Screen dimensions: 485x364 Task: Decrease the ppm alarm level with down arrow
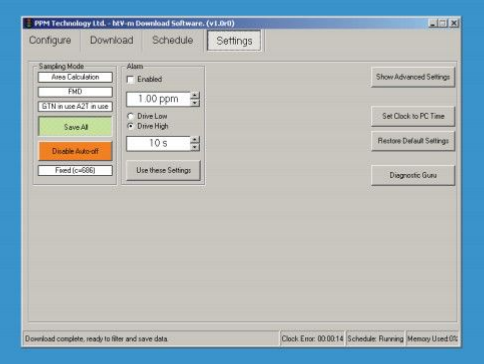195,103
